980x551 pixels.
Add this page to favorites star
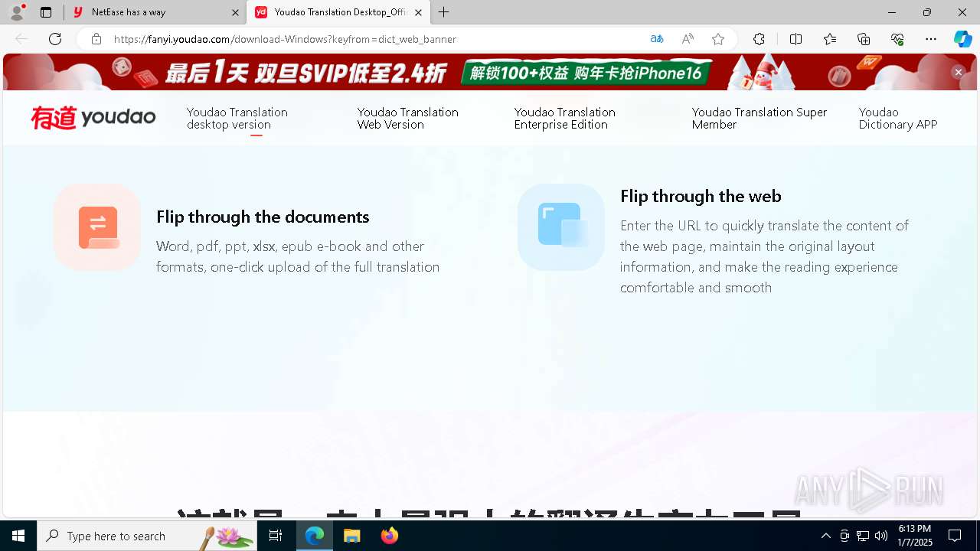(x=718, y=39)
